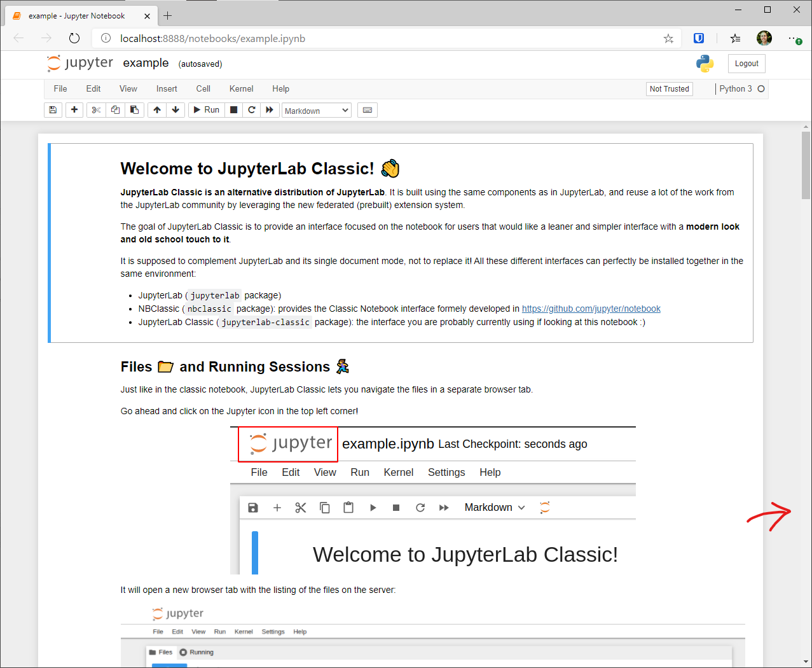Restart the kernel icon
This screenshot has width=812, height=668.
pos(252,110)
